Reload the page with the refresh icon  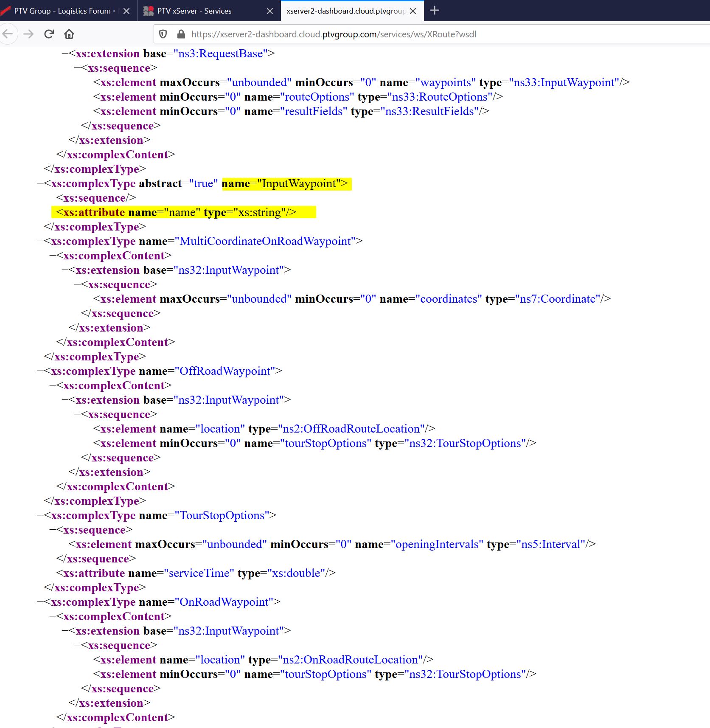(x=49, y=34)
